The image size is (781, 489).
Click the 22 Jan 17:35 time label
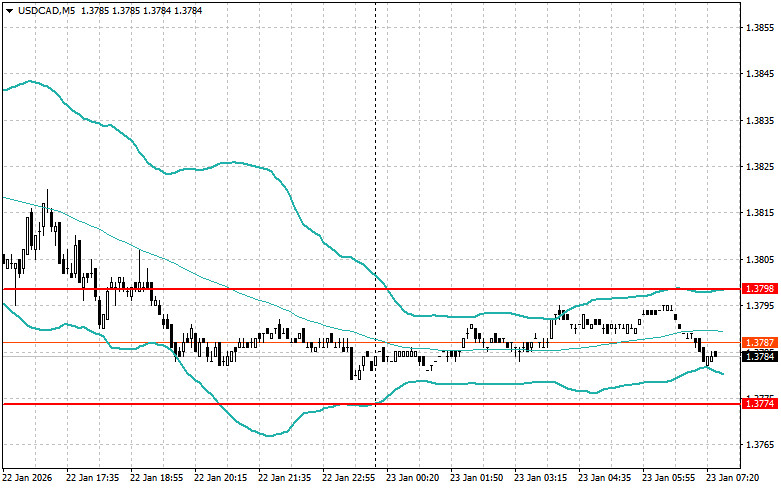93,478
